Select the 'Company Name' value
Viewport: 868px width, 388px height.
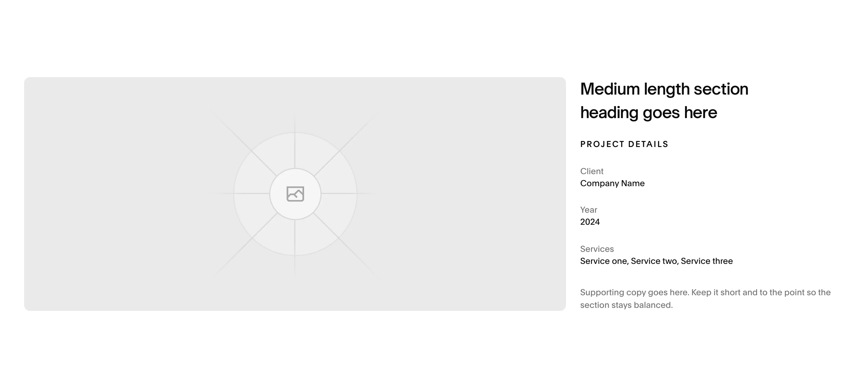pos(612,183)
